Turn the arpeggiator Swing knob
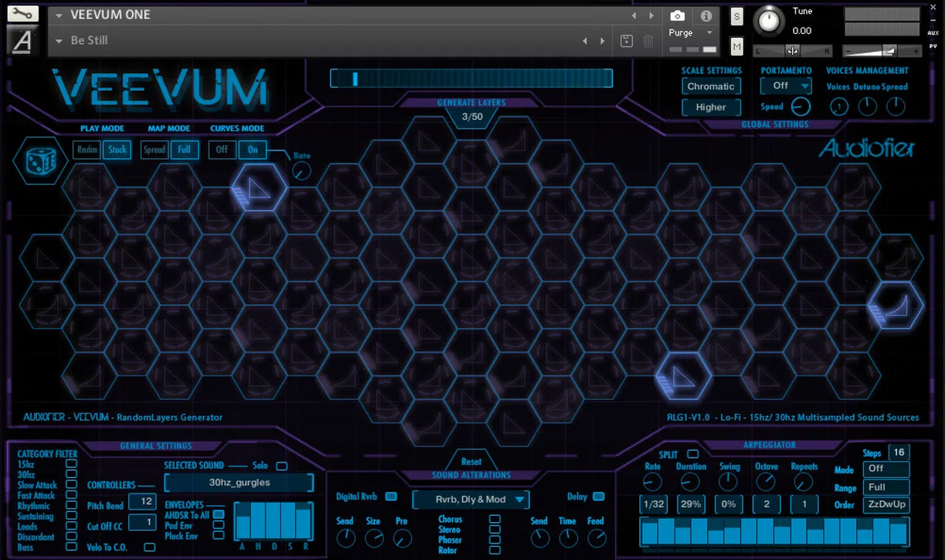Image resolution: width=945 pixels, height=560 pixels. [x=728, y=481]
